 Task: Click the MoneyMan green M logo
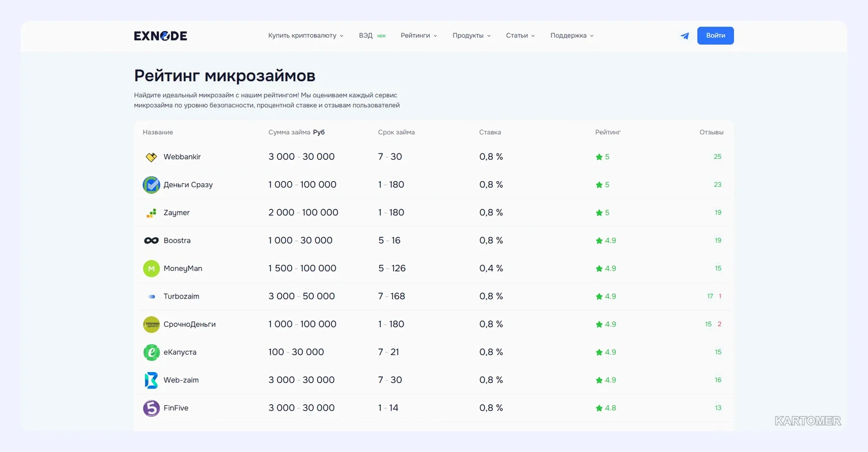point(151,269)
